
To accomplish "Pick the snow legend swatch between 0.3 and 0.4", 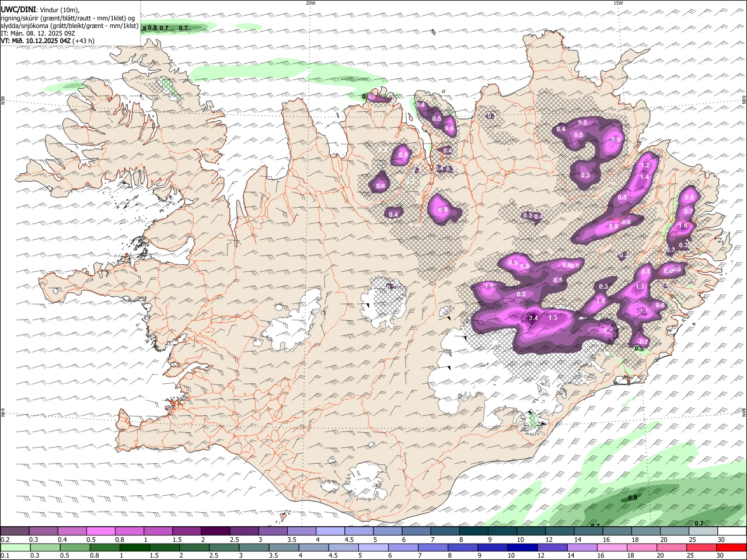I will tap(44, 531).
